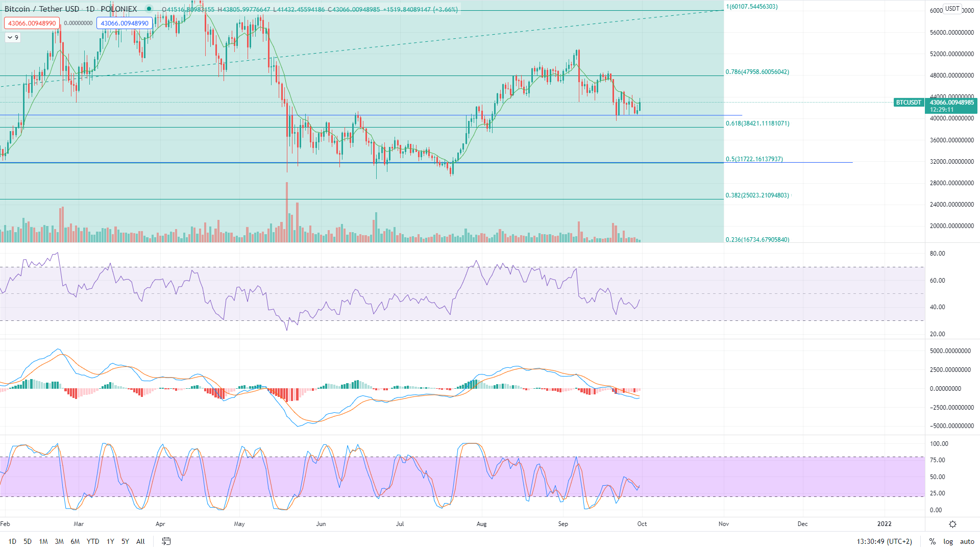The image size is (980, 551).
Task: Switch to the 6M time range
Action: click(x=75, y=541)
